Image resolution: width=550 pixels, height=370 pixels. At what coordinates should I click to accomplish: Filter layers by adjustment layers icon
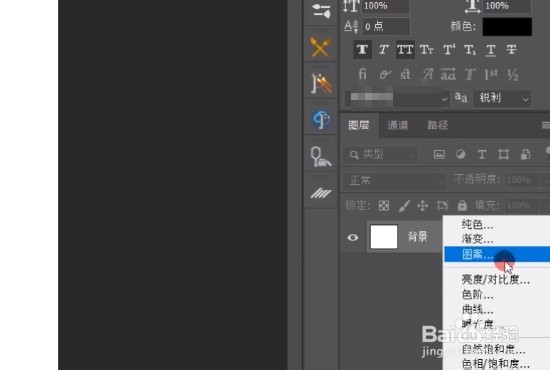tap(461, 154)
